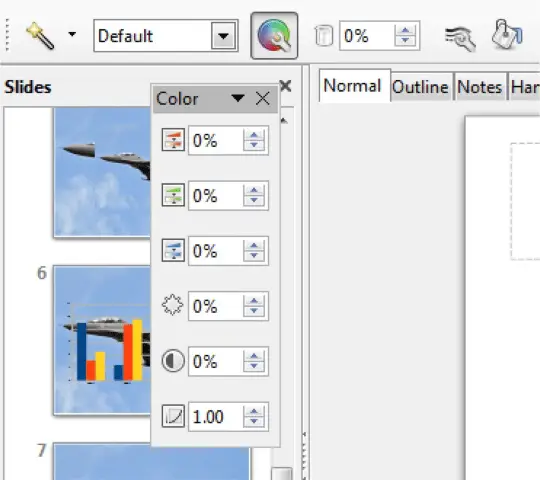The image size is (540, 480).
Task: Switch to the Notes view tab
Action: (480, 87)
